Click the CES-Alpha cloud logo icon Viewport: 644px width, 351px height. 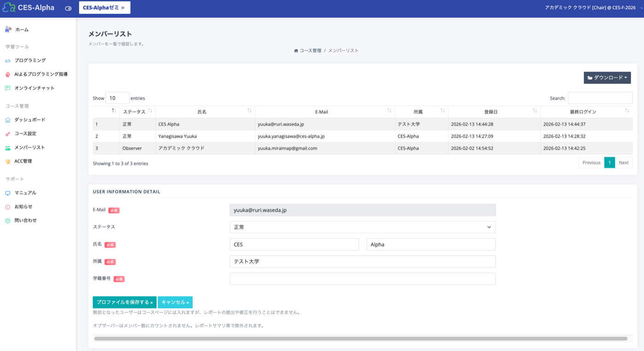[x=9, y=7]
